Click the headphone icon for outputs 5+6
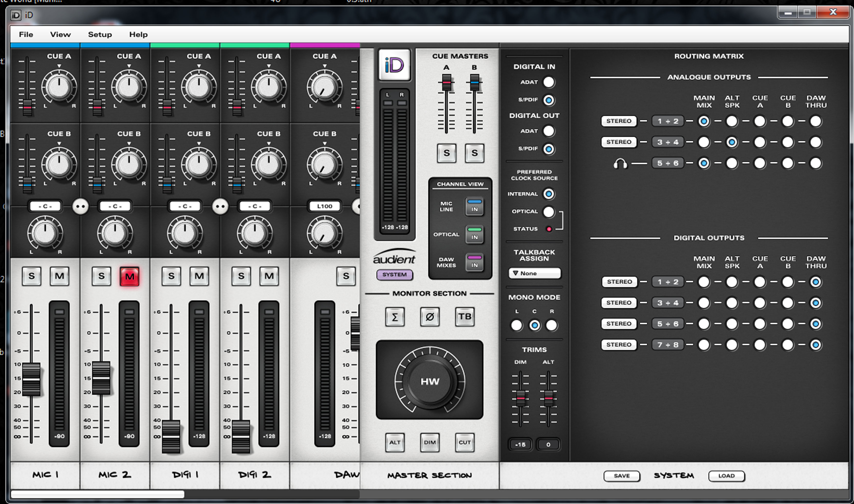 620,164
